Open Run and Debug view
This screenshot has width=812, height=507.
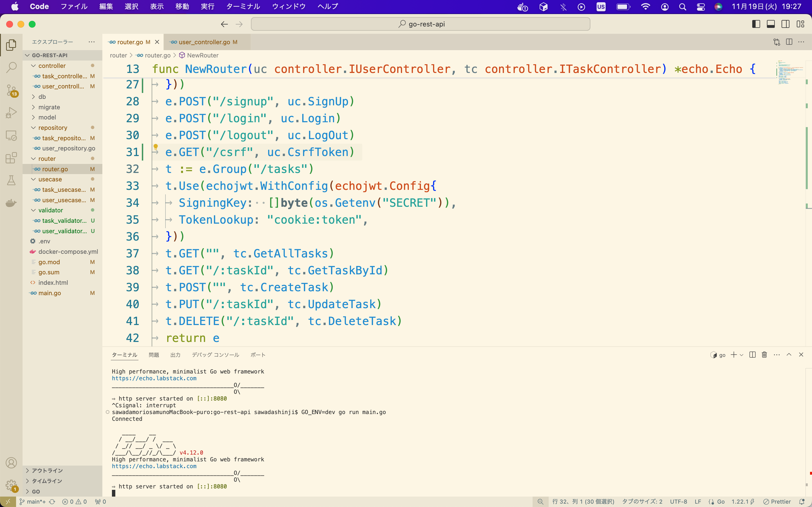pos(11,113)
